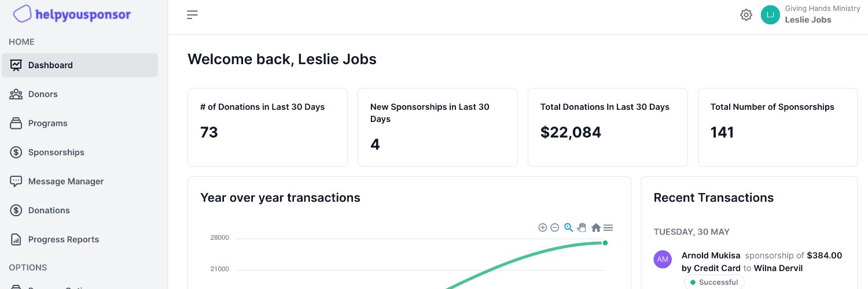Reset chart zoom with home icon

(595, 228)
